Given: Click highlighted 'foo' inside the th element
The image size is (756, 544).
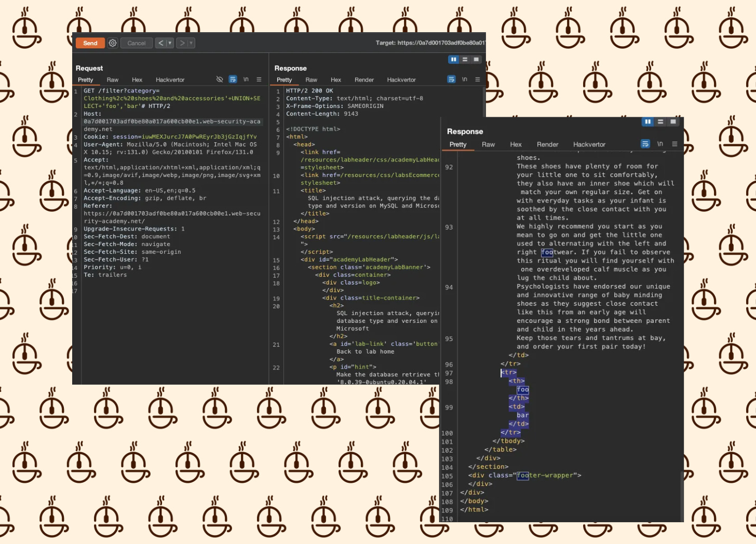Looking at the screenshot, I should tap(523, 390).
